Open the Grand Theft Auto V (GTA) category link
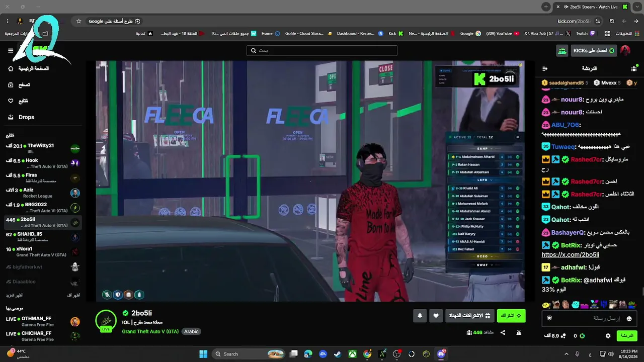Screen dimensions: 644x362 tap(150, 331)
